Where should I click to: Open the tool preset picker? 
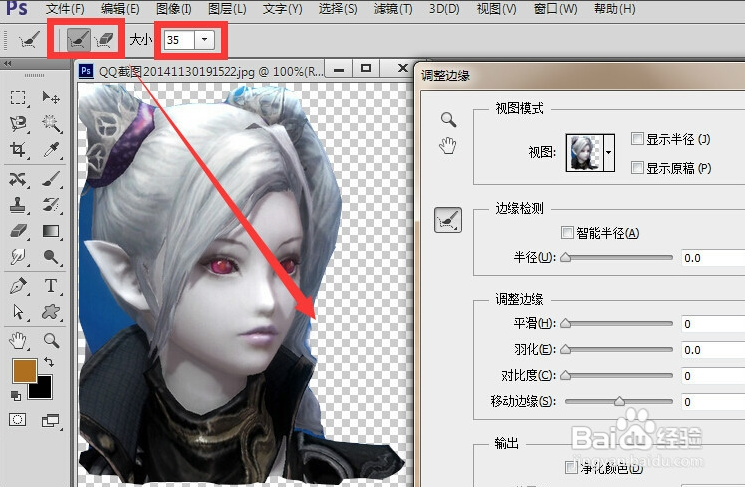click(x=29, y=40)
